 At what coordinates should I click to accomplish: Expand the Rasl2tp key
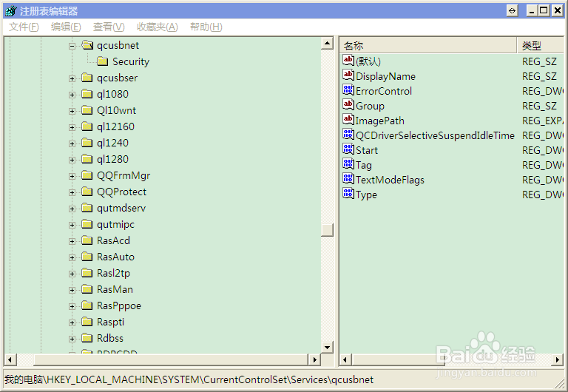72,274
